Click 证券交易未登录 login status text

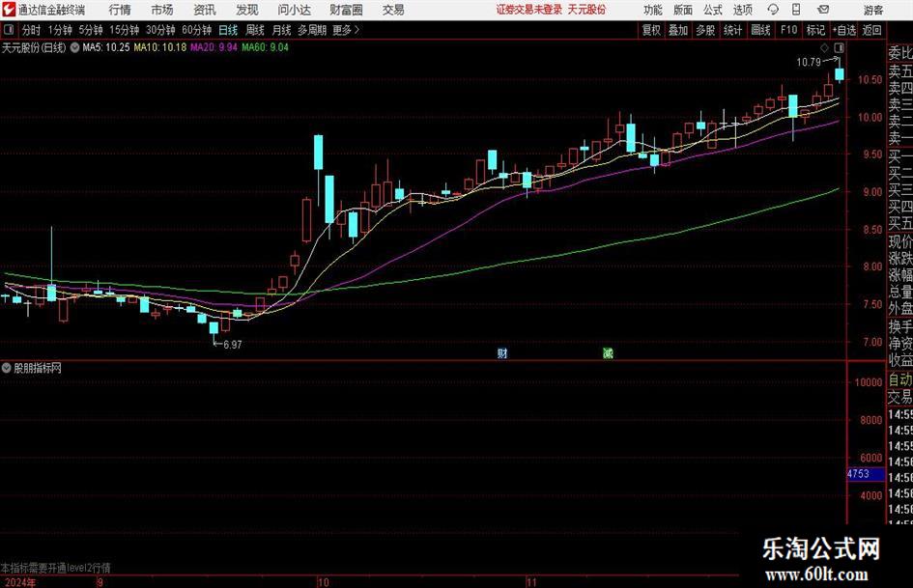(529, 10)
